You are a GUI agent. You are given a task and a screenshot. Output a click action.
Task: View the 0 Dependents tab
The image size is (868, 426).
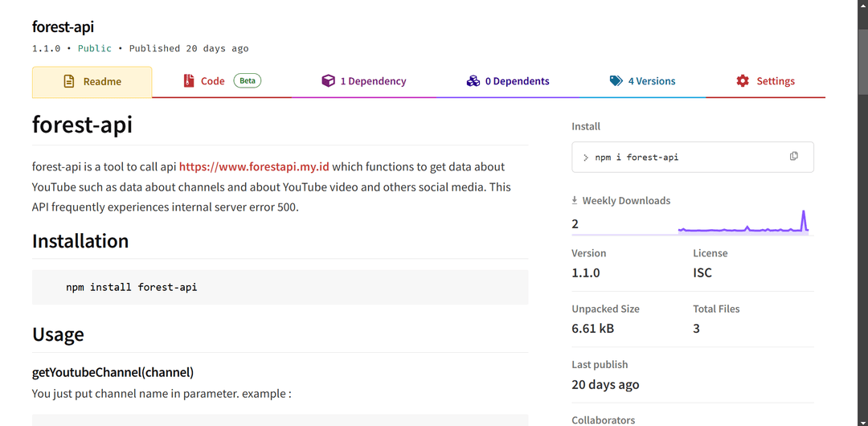[x=508, y=81]
